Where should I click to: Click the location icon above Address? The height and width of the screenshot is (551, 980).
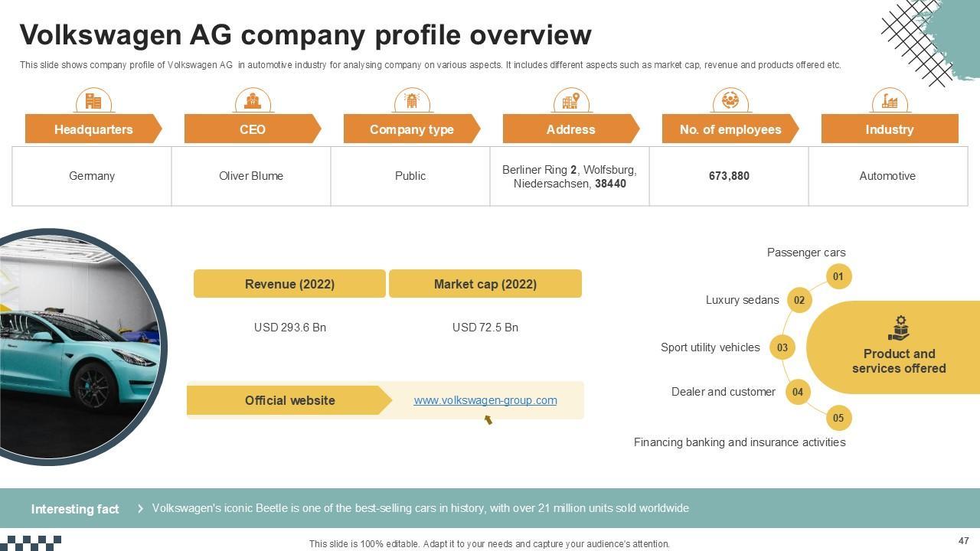(x=571, y=100)
